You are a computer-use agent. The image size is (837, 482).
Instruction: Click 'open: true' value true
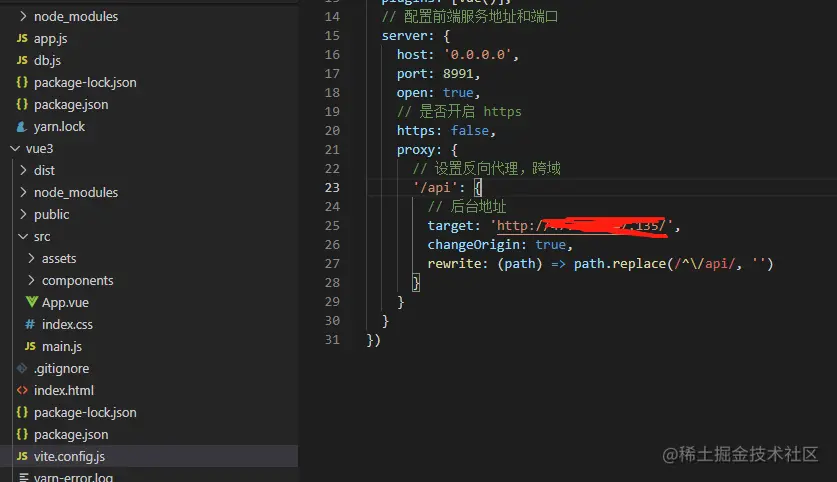[458, 92]
